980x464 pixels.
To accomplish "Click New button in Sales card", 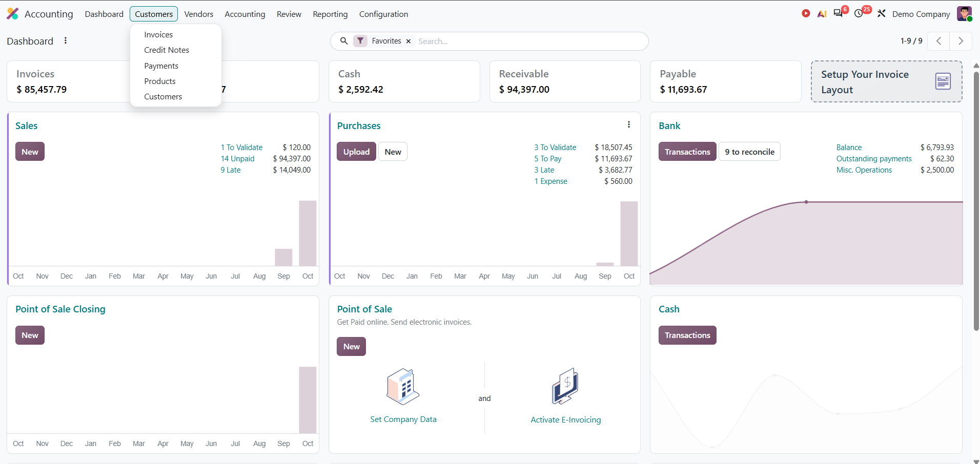I will (x=30, y=152).
